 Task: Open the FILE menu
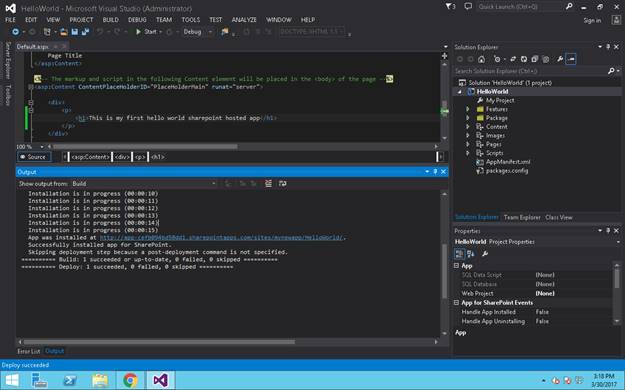coord(10,20)
